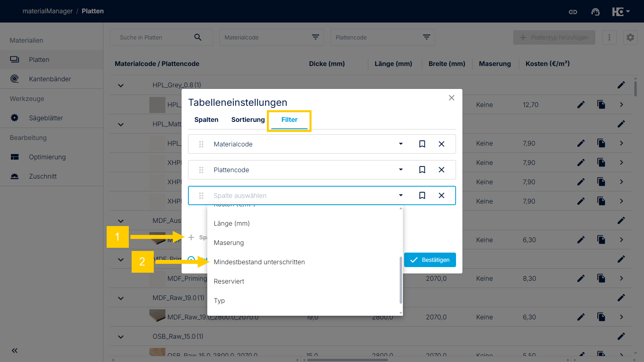Select the Filter tab

pyautogui.click(x=289, y=119)
